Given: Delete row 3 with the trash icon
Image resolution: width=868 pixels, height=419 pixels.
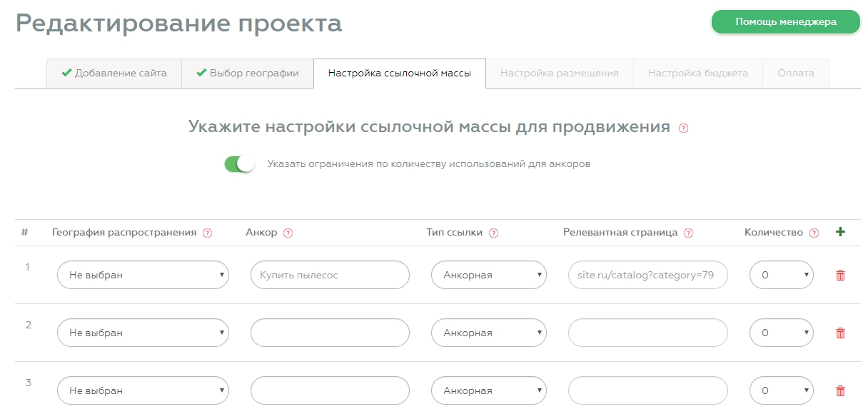Looking at the screenshot, I should (x=840, y=390).
